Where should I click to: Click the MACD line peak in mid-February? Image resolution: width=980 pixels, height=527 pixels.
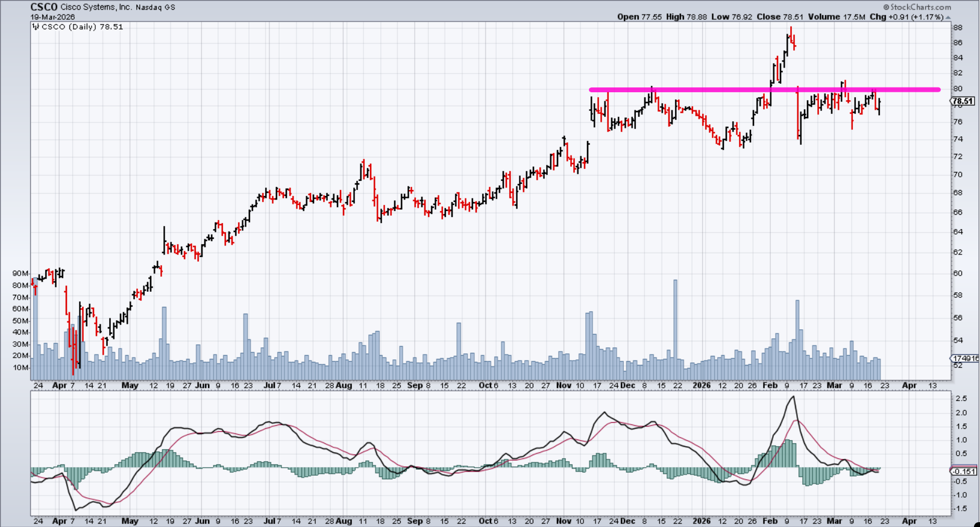pos(793,397)
